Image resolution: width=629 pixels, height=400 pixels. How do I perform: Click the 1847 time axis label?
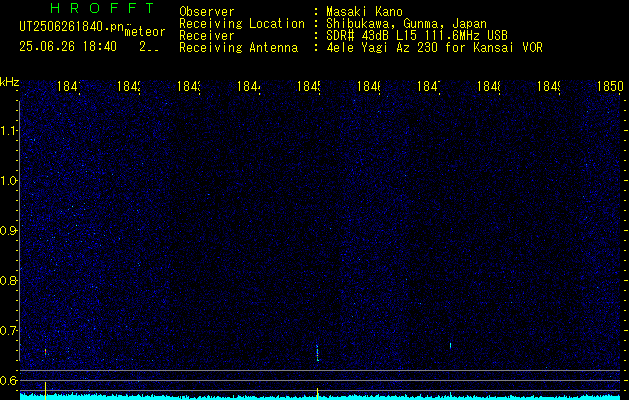pos(429,86)
